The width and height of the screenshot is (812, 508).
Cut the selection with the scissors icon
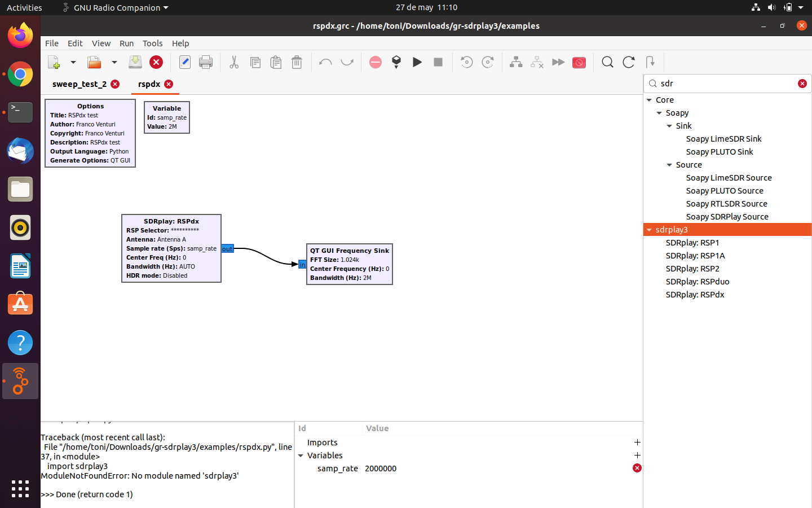click(234, 62)
